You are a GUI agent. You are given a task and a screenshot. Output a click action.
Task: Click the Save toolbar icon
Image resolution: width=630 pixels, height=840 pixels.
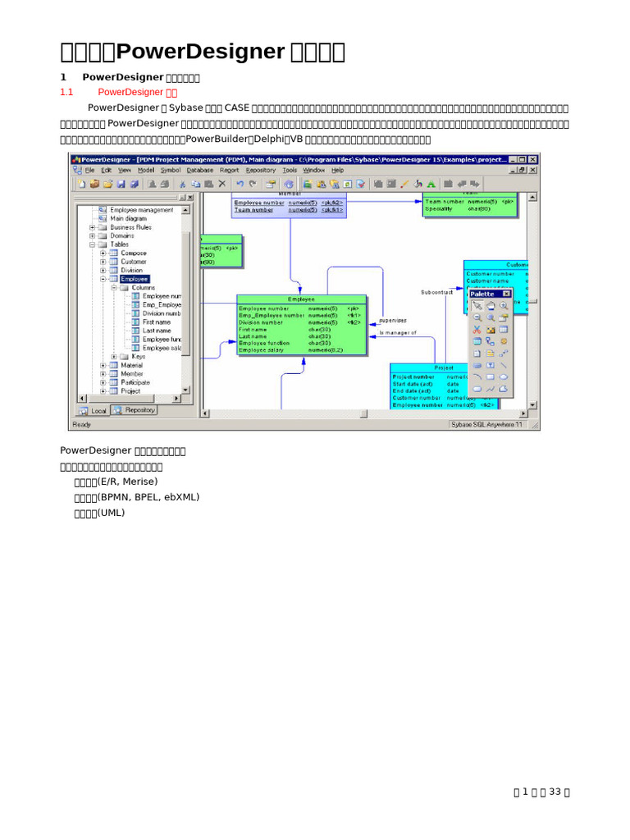pyautogui.click(x=121, y=184)
